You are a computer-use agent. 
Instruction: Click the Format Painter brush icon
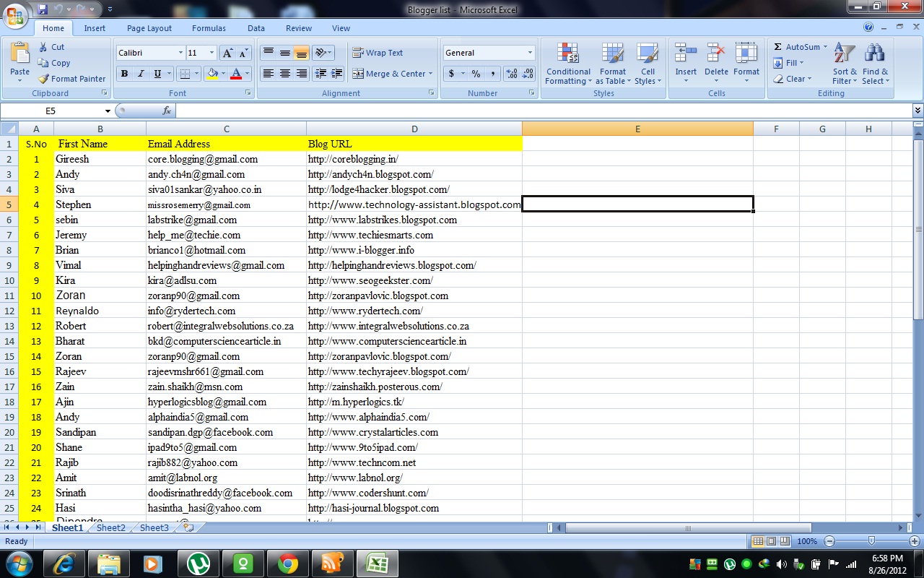tap(44, 79)
